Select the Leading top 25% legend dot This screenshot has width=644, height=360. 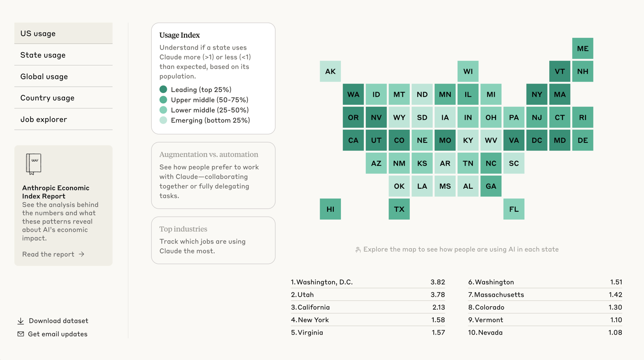163,89
